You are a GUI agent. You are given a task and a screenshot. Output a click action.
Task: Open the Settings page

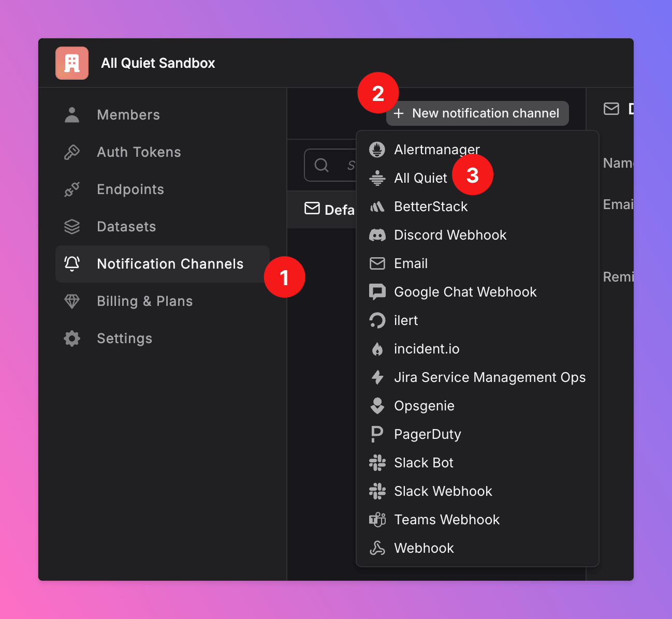tap(163, 338)
